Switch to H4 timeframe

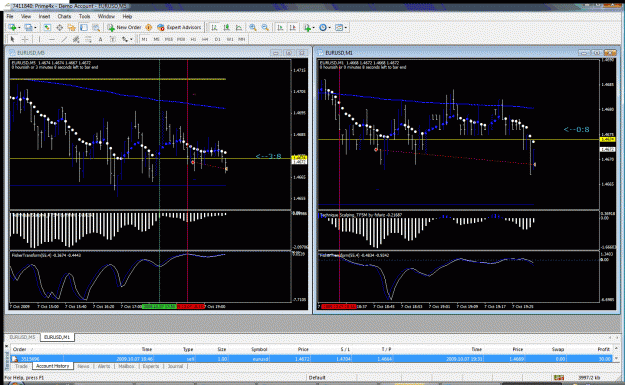pos(205,39)
